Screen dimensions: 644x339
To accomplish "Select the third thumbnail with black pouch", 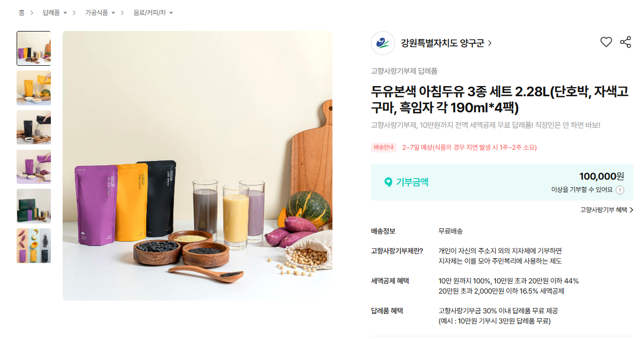I will pyautogui.click(x=34, y=127).
